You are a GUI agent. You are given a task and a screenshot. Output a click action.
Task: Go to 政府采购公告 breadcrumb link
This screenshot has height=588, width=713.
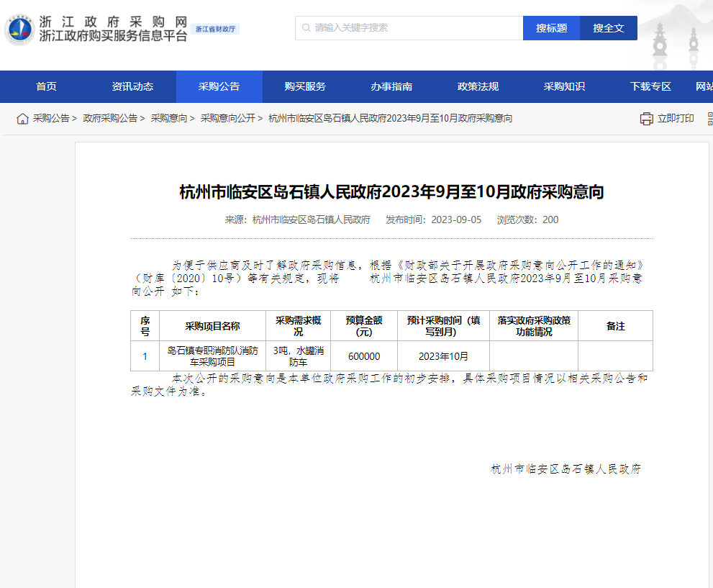click(x=110, y=118)
